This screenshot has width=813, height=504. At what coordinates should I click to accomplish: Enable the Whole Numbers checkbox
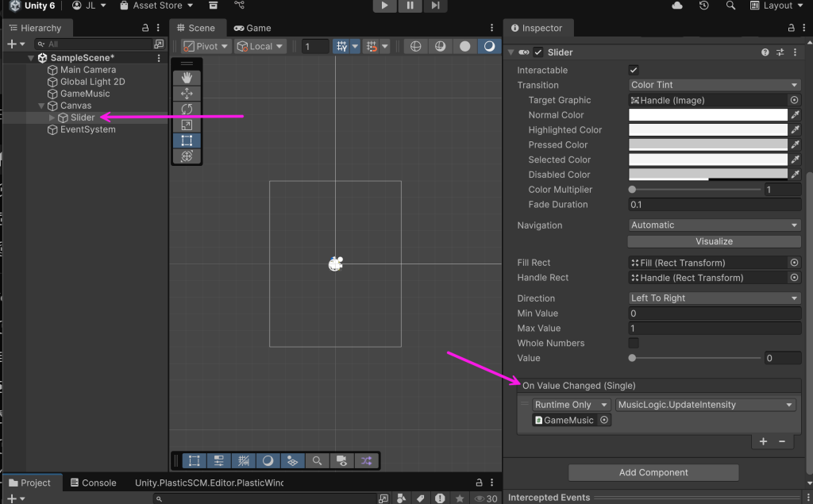(x=634, y=343)
